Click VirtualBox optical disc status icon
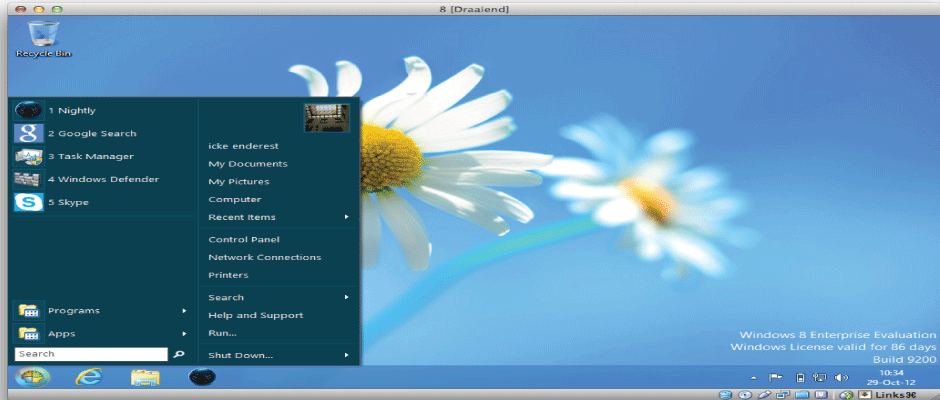 coord(745,395)
